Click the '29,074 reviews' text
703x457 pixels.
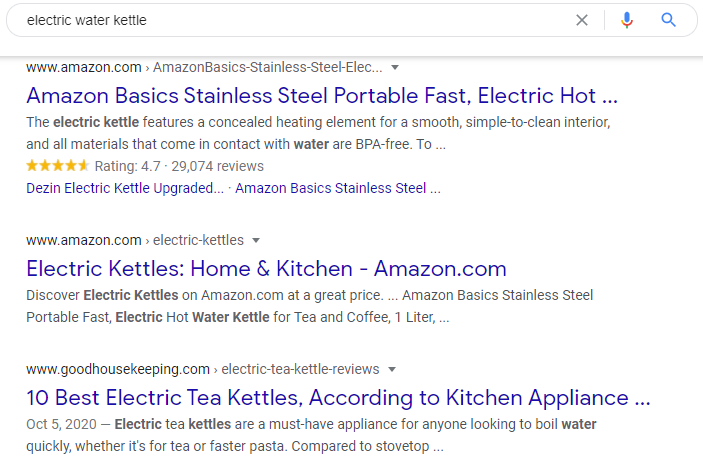coord(217,166)
